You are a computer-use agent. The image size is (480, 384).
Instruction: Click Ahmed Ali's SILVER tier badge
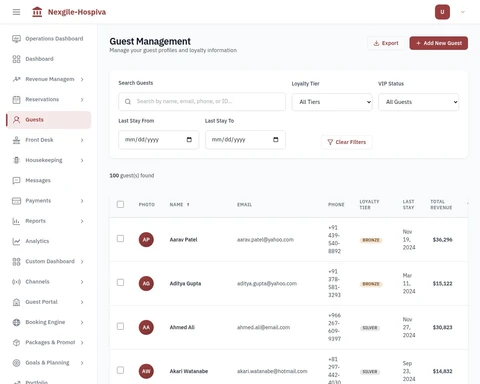[x=370, y=328]
